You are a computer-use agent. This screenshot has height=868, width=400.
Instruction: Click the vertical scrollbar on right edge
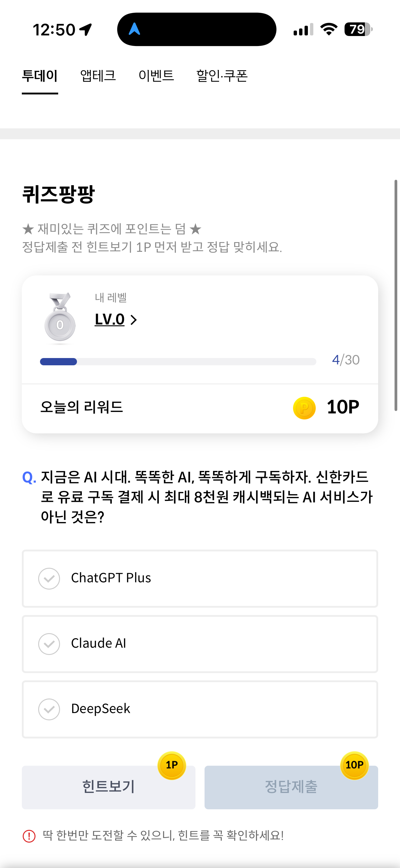click(x=396, y=295)
